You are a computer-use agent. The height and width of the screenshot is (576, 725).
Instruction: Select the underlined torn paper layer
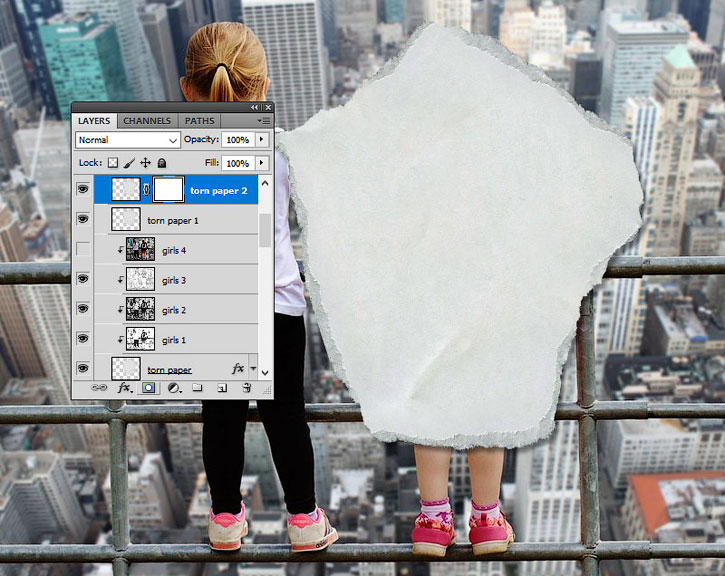click(x=176, y=368)
